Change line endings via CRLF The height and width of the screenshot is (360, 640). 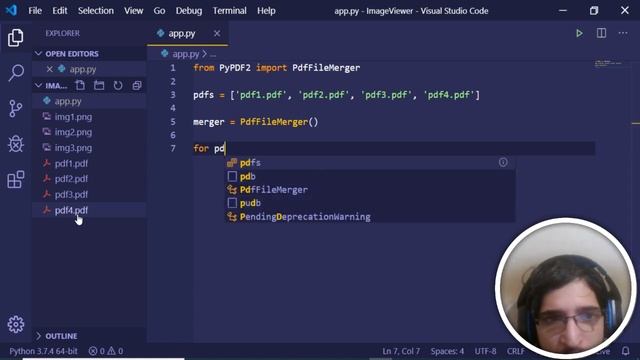pyautogui.click(x=516, y=351)
